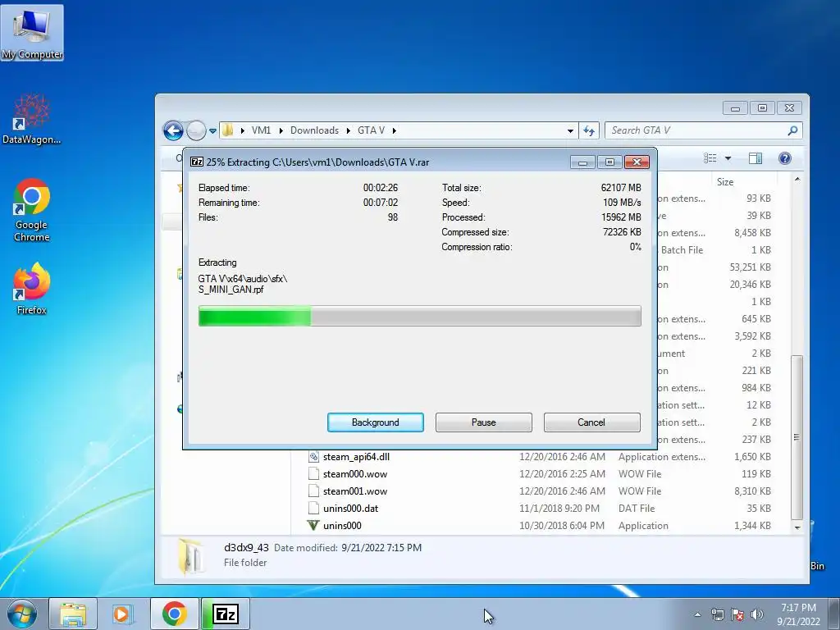Viewport: 840px width, 630px height.
Task: Click the Batch File type cell
Action: click(x=682, y=250)
